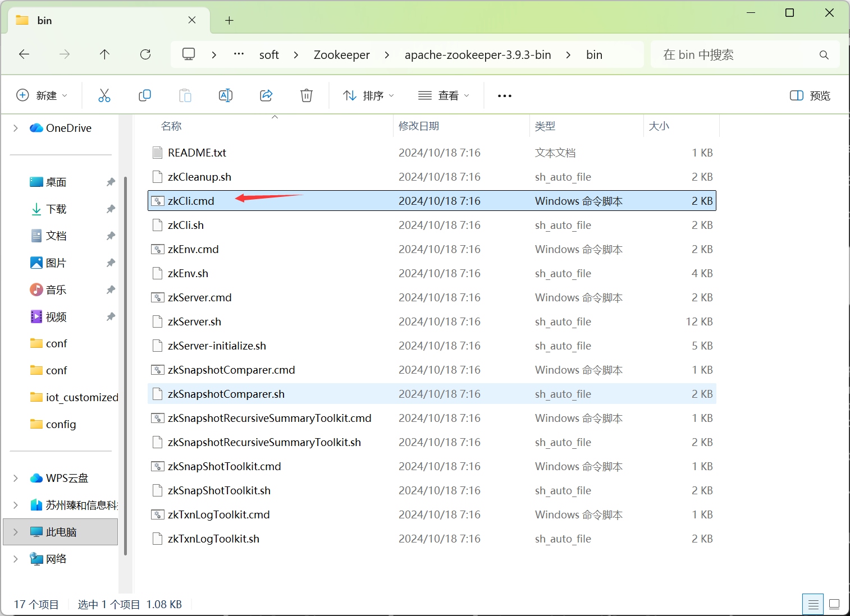Navigate to Zookeeper in breadcrumb
The width and height of the screenshot is (850, 616).
click(342, 55)
